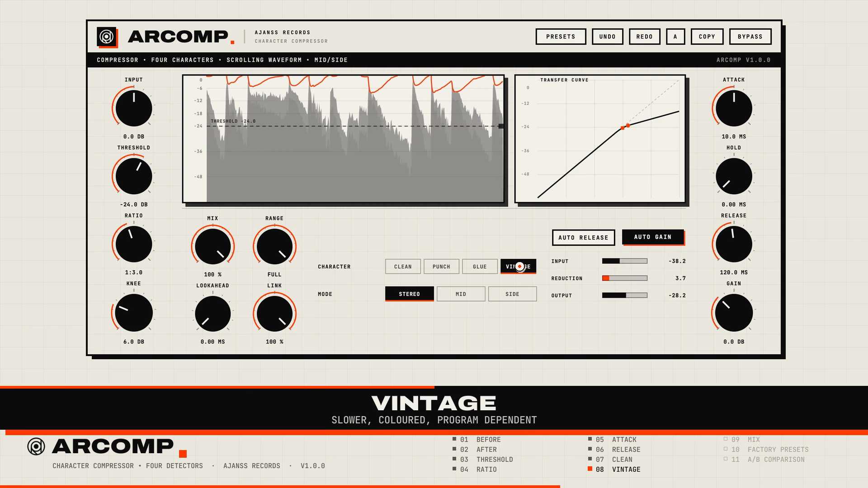
Task: Jump to chapter 01 BEFORE
Action: [477, 440]
